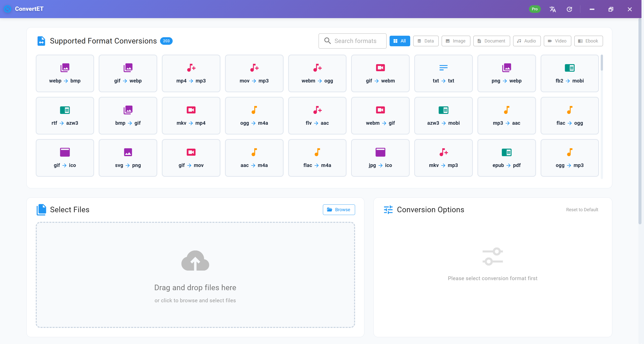Click the cloud upload icon in the drop zone
Image resolution: width=644 pixels, height=344 pixels.
point(195,260)
